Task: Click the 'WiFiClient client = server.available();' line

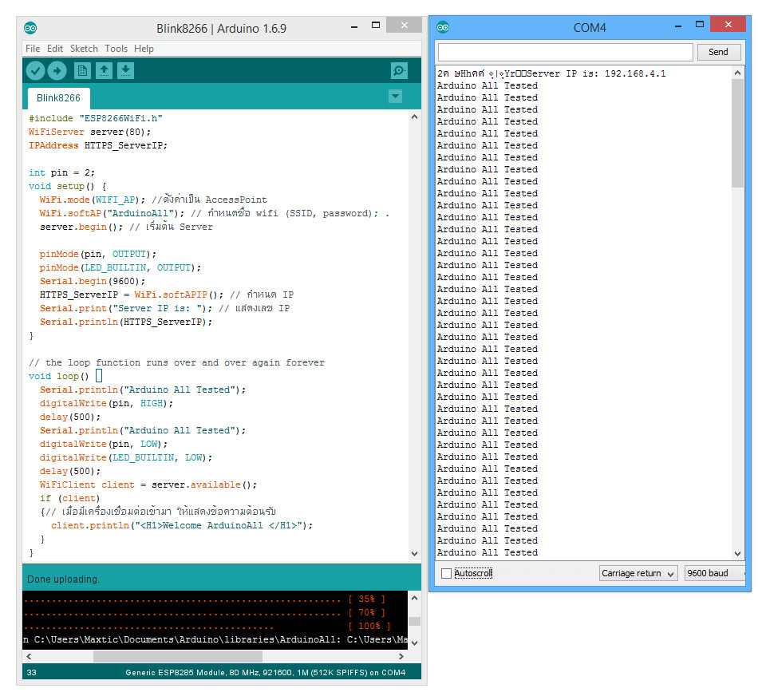Action: 148,484
